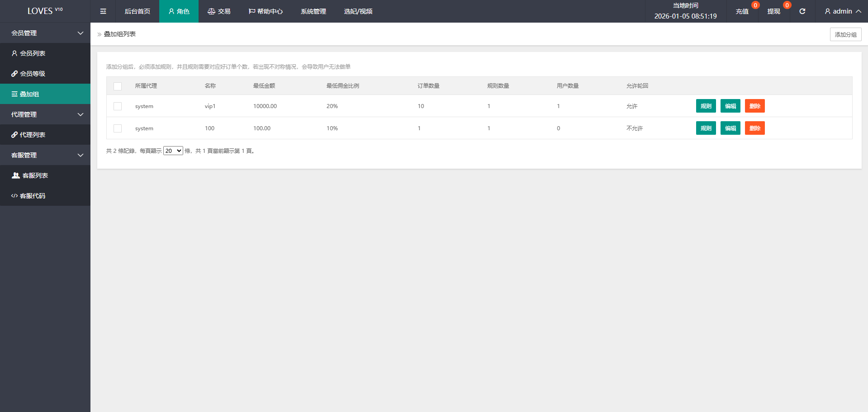Viewport: 868px width, 412px height.
Task: Toggle the select-all checkbox in table header
Action: pos(118,86)
